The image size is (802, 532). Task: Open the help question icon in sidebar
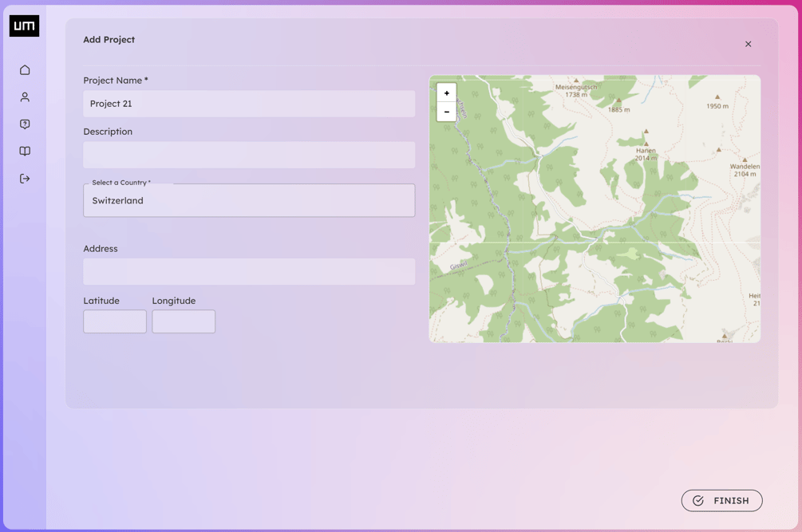(25, 124)
